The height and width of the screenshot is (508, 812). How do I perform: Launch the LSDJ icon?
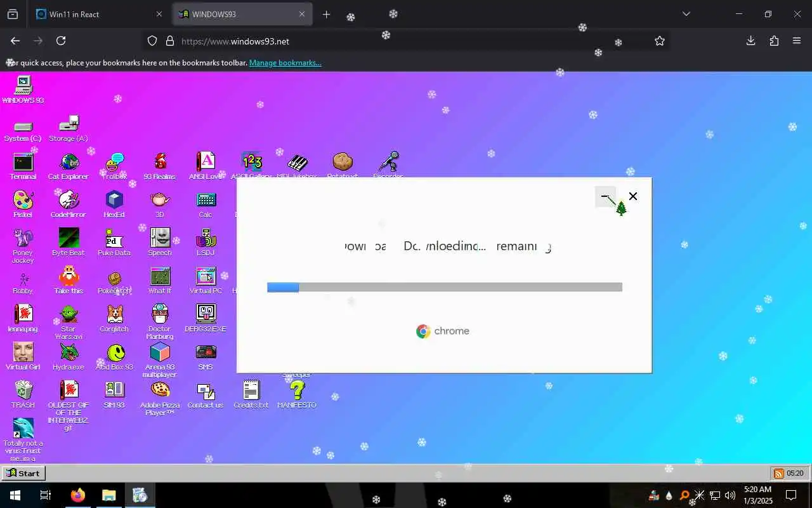click(206, 243)
